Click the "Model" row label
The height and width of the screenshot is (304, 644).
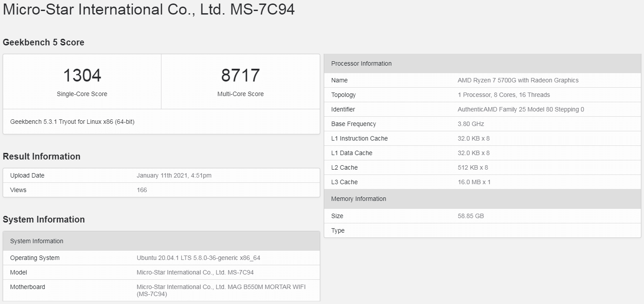click(19, 272)
